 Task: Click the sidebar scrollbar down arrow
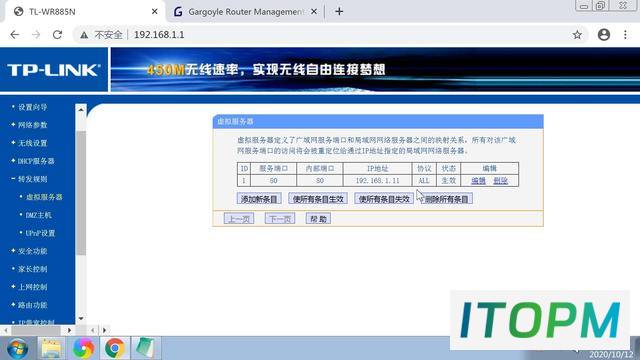tap(81, 319)
